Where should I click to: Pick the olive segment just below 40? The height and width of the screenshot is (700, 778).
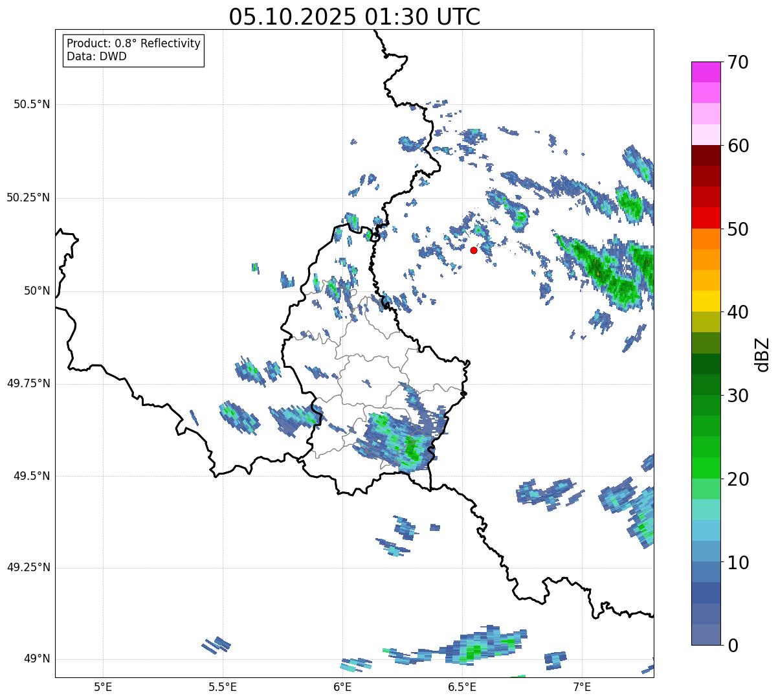[707, 322]
